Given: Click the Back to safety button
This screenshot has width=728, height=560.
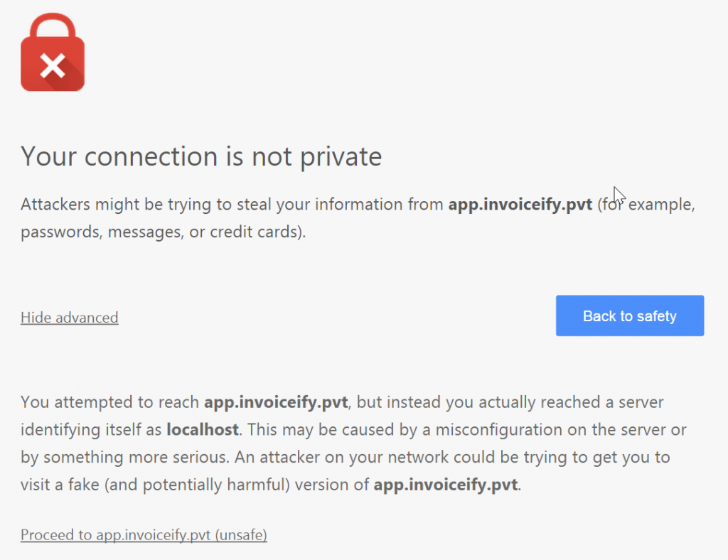Looking at the screenshot, I should point(630,316).
